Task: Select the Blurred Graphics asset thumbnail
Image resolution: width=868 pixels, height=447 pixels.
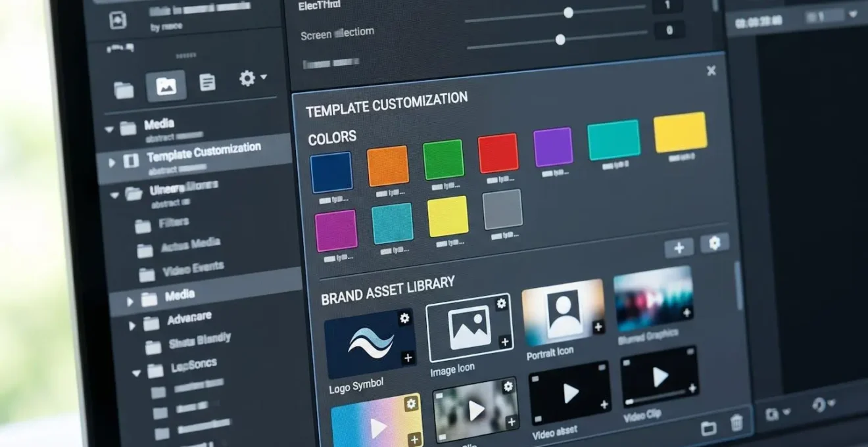Action: coord(654,299)
